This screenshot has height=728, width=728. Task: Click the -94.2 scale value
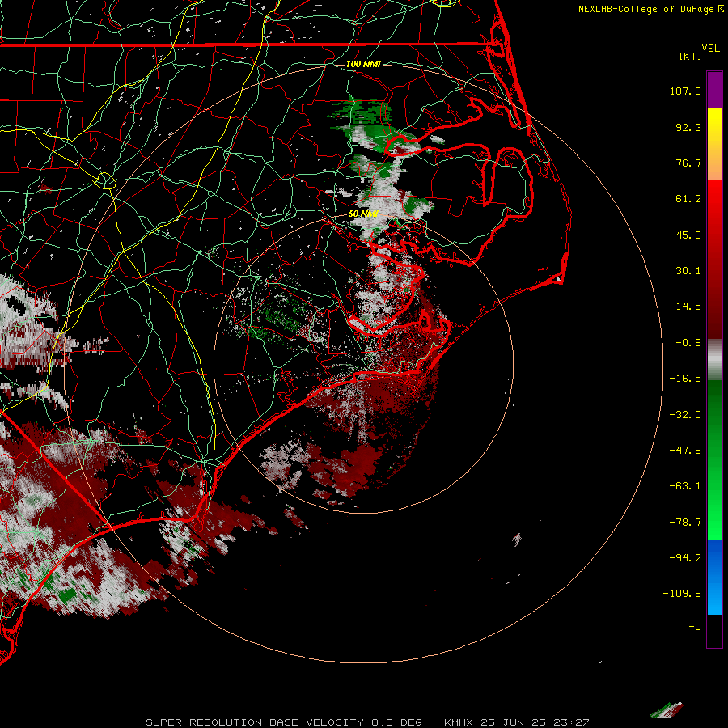click(x=685, y=557)
